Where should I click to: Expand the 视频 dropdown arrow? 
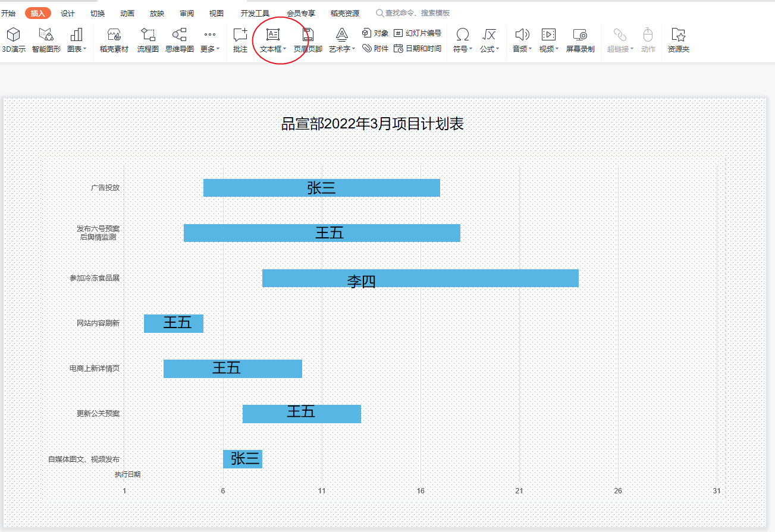557,49
